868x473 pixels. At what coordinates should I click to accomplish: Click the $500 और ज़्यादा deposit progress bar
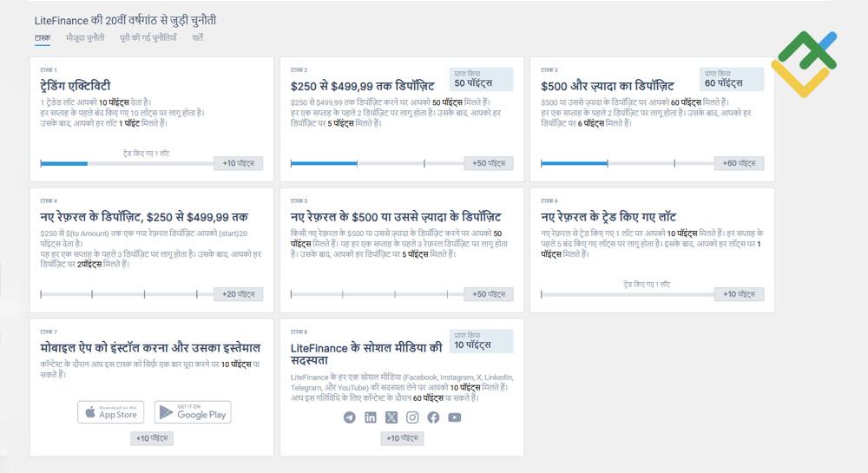pyautogui.click(x=628, y=164)
